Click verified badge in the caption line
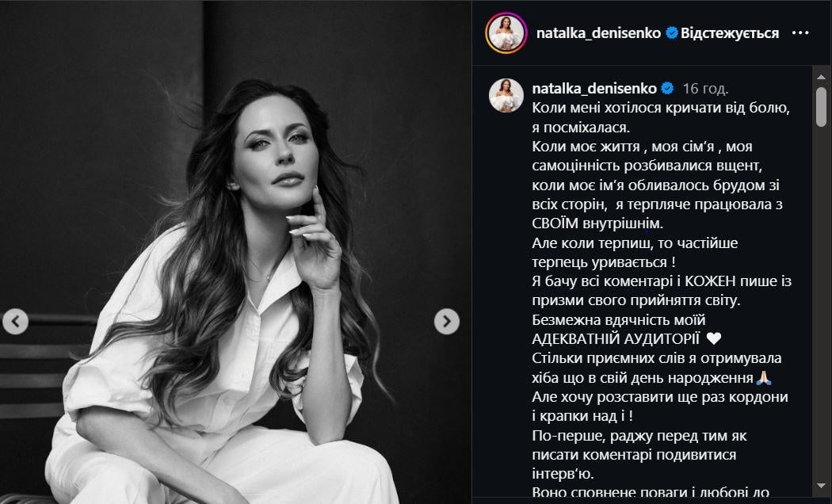Screen dimensions: 832x504 coord(667,88)
